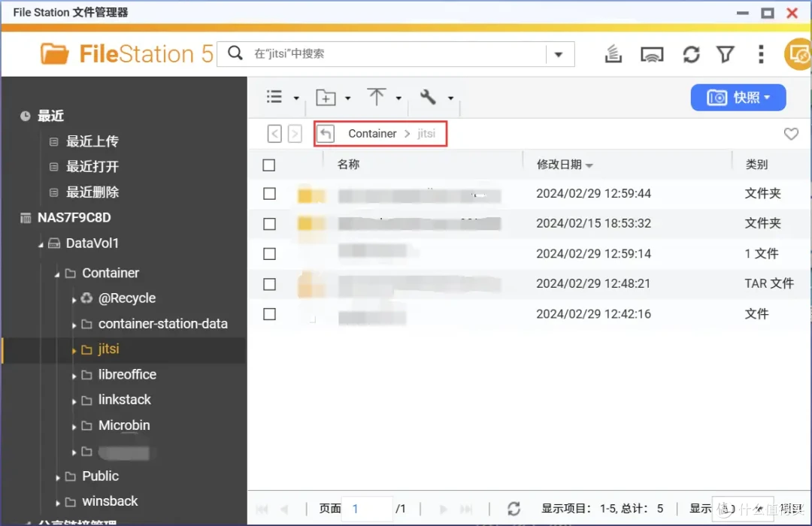Check the row dated 2024/02/29 12:42:16
812x526 pixels.
click(x=269, y=314)
